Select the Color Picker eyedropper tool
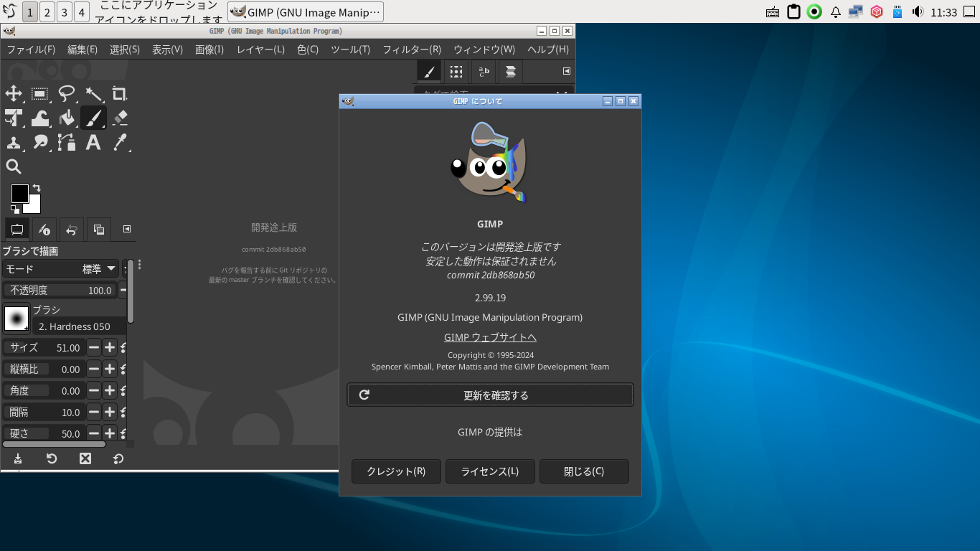980x551 pixels. point(120,142)
